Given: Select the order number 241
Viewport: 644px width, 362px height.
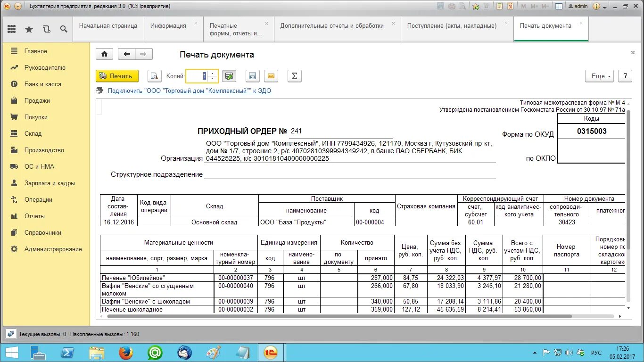Looking at the screenshot, I should pos(296,131).
